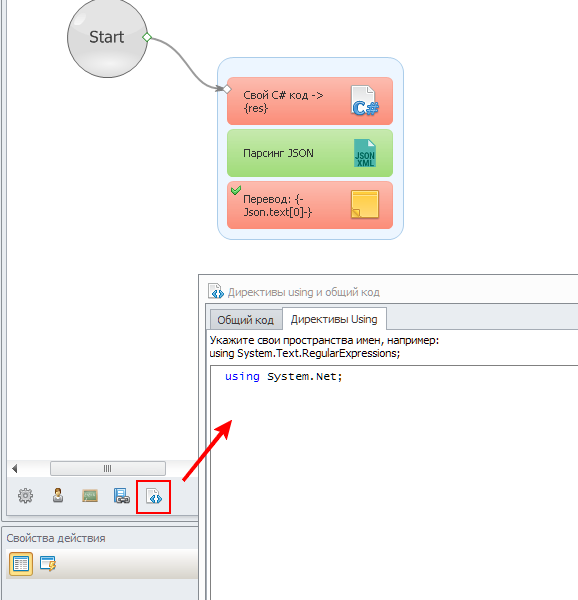Click the yellow note icon on Перевод block

(x=365, y=205)
